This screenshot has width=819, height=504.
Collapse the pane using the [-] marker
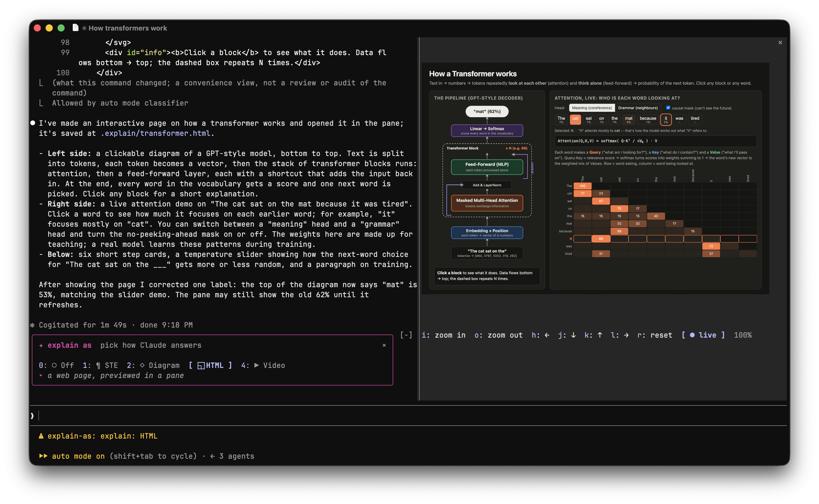(x=406, y=335)
